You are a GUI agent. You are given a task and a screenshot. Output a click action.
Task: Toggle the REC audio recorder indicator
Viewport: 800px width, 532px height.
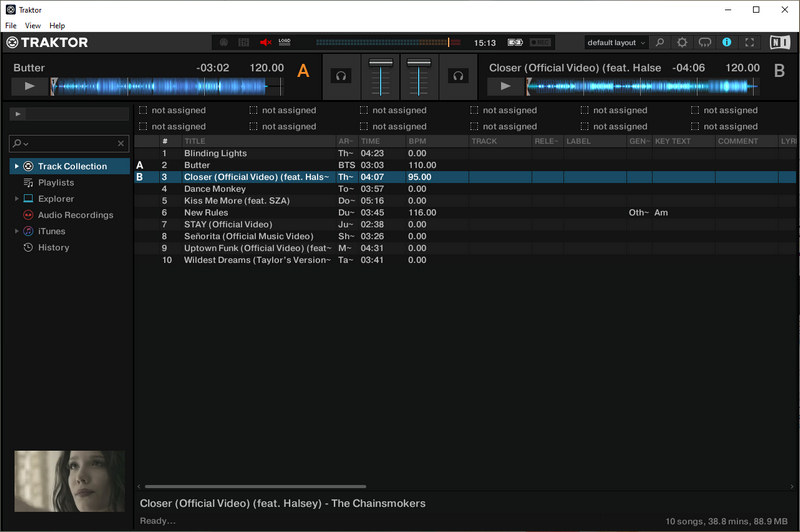(x=540, y=42)
